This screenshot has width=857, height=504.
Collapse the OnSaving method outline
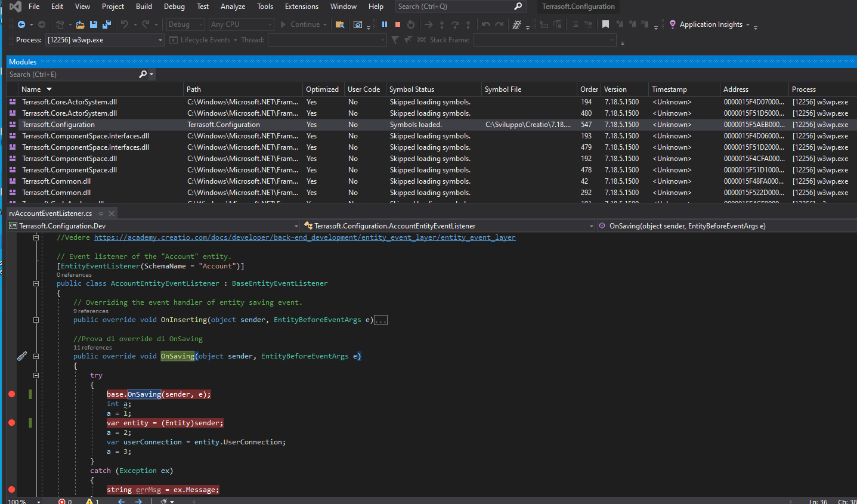pos(36,356)
